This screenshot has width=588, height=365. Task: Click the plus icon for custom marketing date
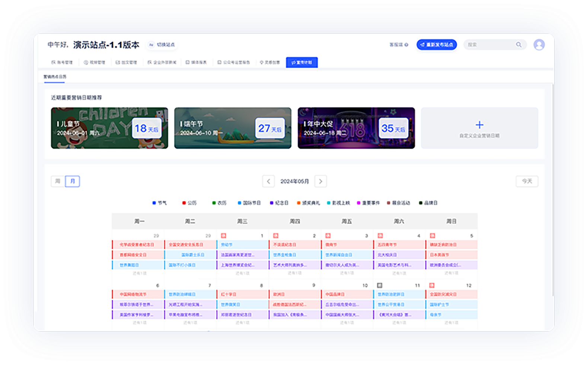point(479,125)
